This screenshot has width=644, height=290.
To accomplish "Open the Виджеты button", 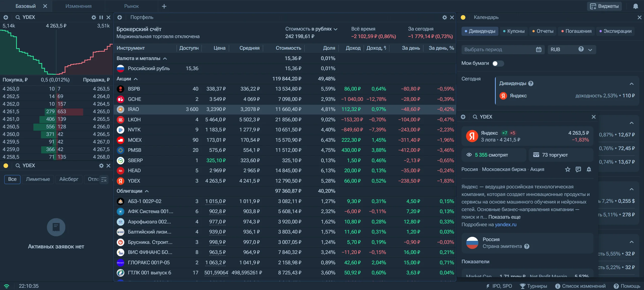I will pyautogui.click(x=604, y=6).
